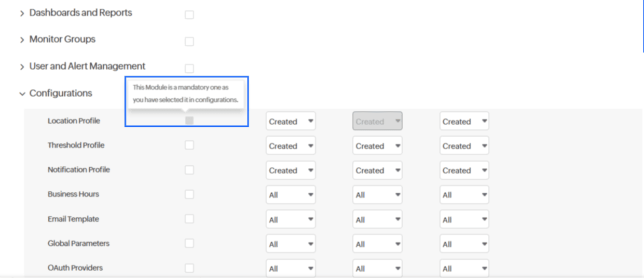Viewport: 644px width, 278px height.
Task: Collapse the Configurations section
Action: (x=22, y=94)
